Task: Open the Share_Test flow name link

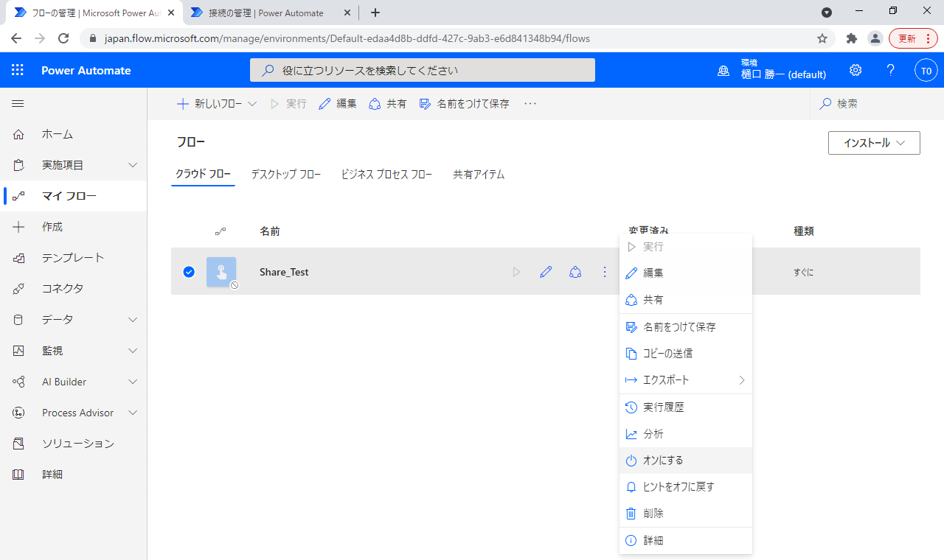Action: click(x=284, y=272)
